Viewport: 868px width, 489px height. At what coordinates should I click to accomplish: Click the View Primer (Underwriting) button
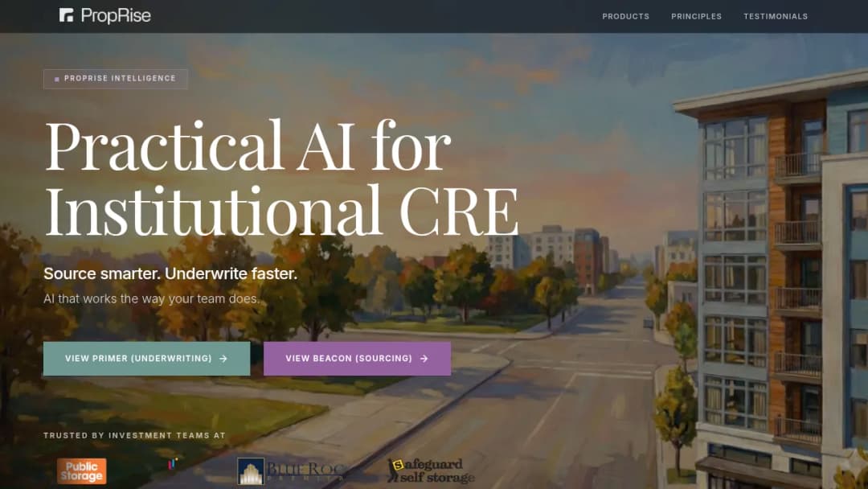[147, 359]
